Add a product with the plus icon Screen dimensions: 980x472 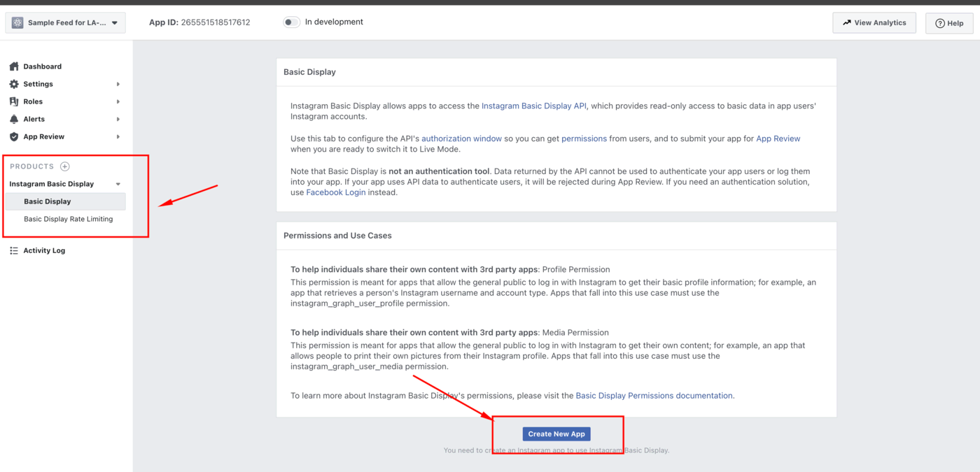coord(65,166)
